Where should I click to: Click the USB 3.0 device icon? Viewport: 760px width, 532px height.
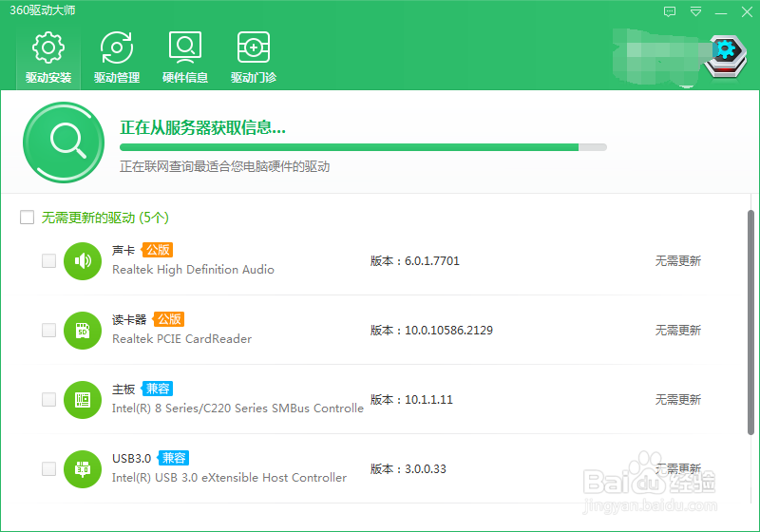click(83, 469)
